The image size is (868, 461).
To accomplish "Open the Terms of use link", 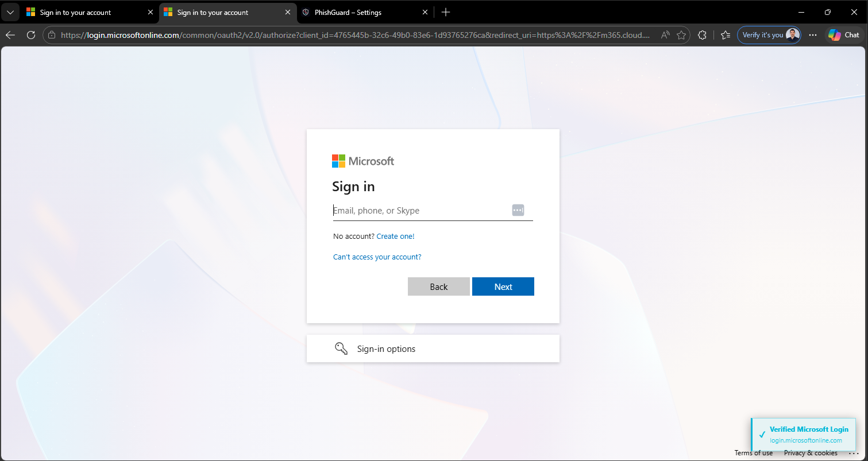I will coord(754,453).
